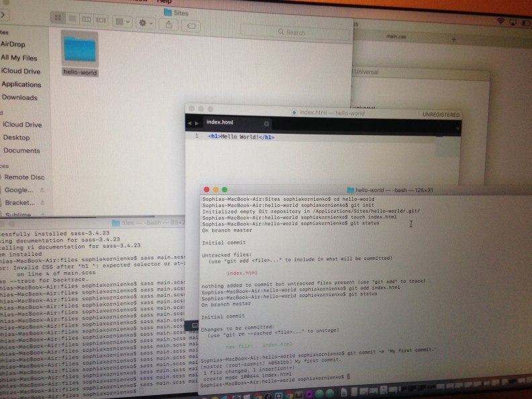Go to Downloads in Finder sidebar
Image resolution: width=532 pixels, height=399 pixels.
19,97
